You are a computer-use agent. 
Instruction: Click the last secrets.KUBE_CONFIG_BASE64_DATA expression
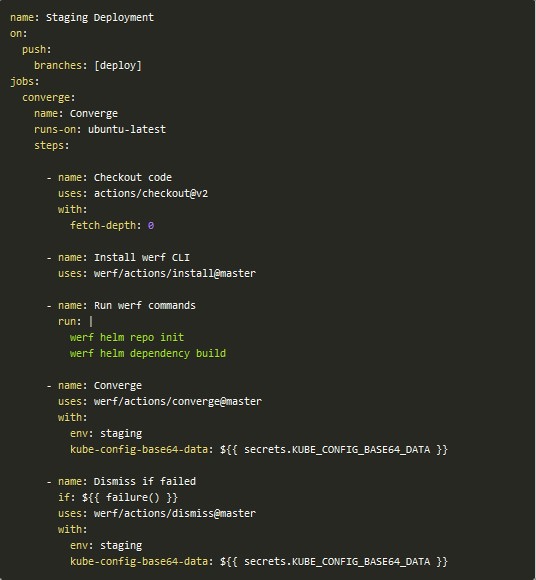334,562
